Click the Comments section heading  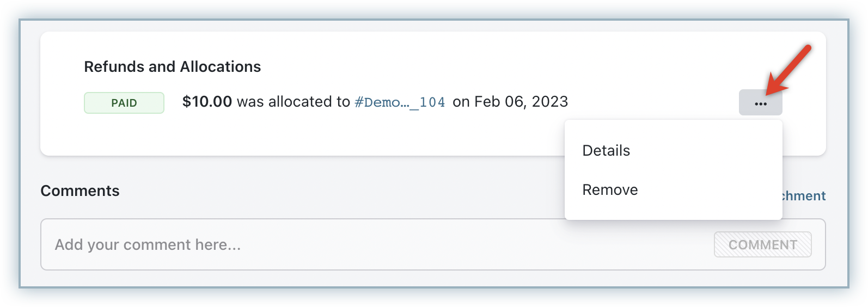pyautogui.click(x=80, y=191)
